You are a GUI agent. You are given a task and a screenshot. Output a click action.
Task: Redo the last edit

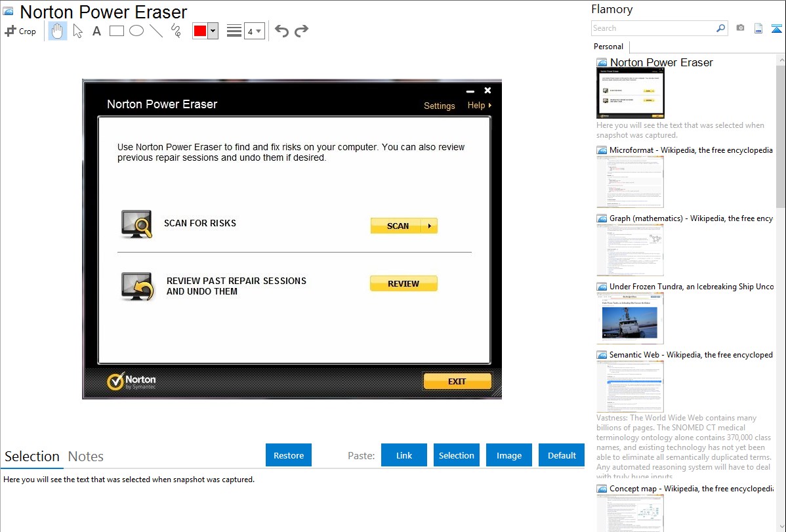tap(301, 31)
